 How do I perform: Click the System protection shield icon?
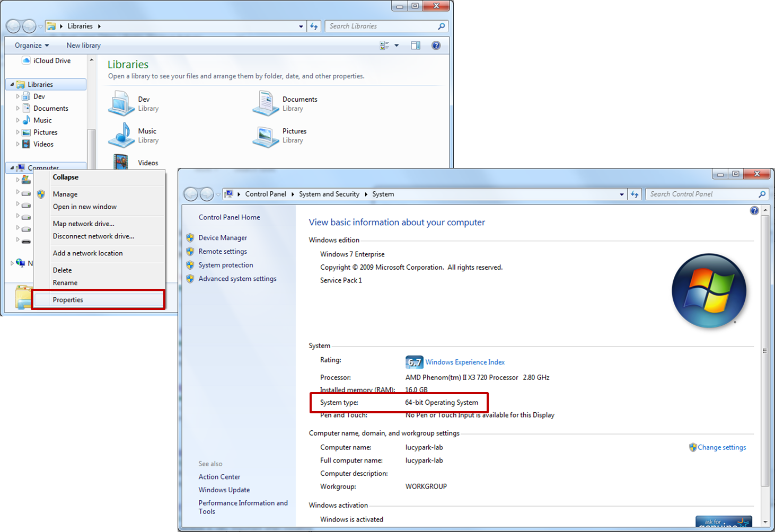coord(190,265)
